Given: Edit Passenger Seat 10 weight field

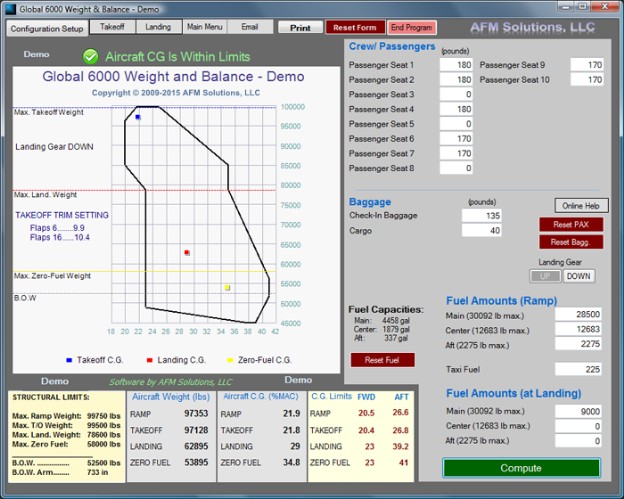Looking at the screenshot, I should click(x=587, y=80).
